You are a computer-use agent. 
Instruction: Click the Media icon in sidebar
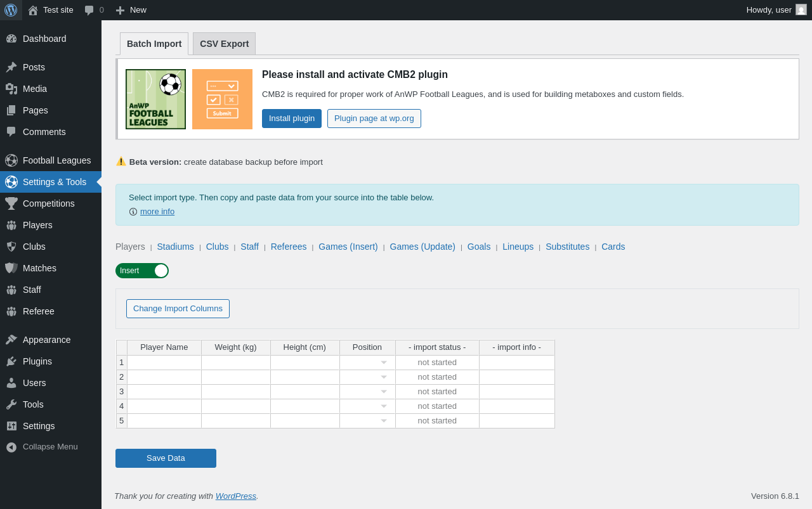11,89
